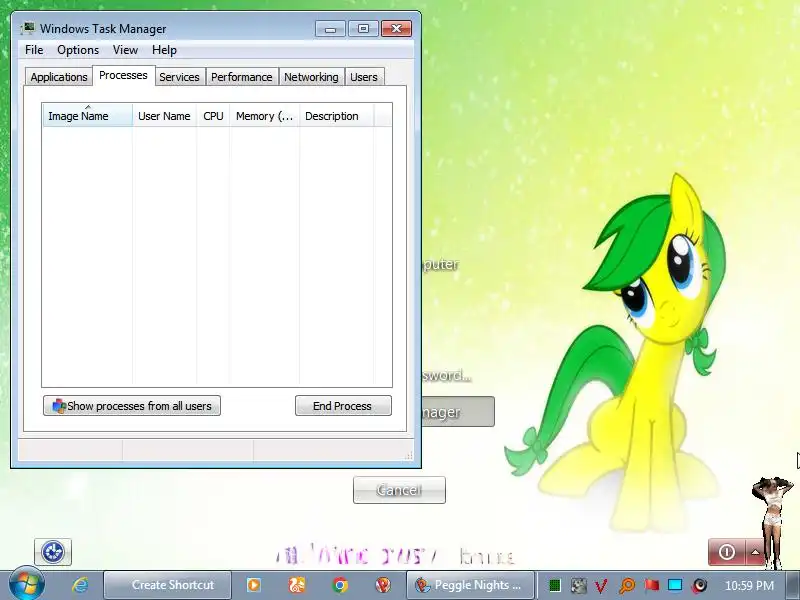Screen dimensions: 800x600
Task: Sort by the Description column header
Action: tap(336, 116)
